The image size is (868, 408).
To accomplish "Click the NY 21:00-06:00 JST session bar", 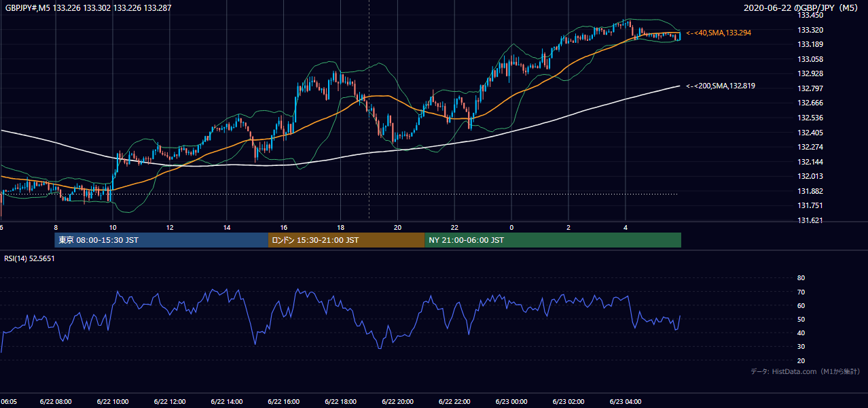I will point(553,240).
